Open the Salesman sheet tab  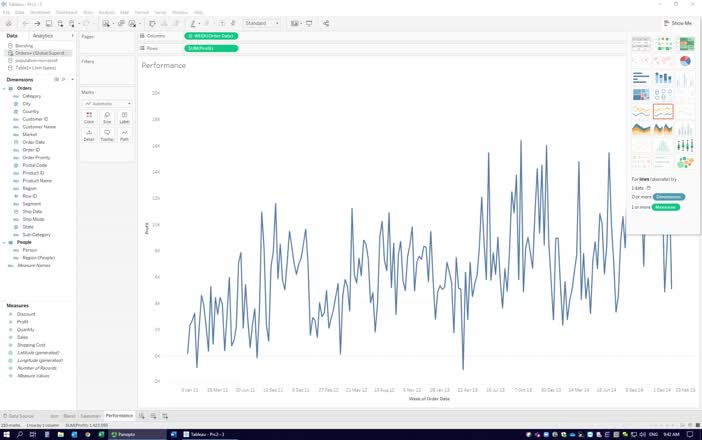(x=90, y=415)
